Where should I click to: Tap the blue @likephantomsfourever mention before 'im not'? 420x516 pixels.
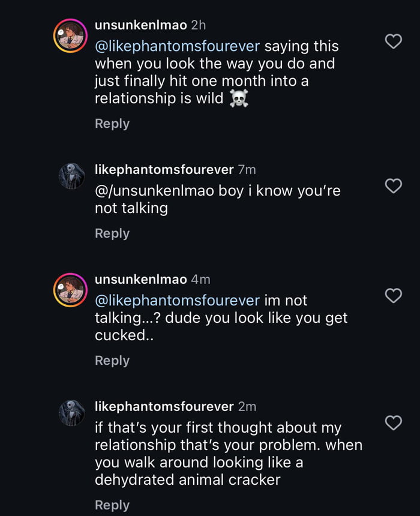point(177,300)
